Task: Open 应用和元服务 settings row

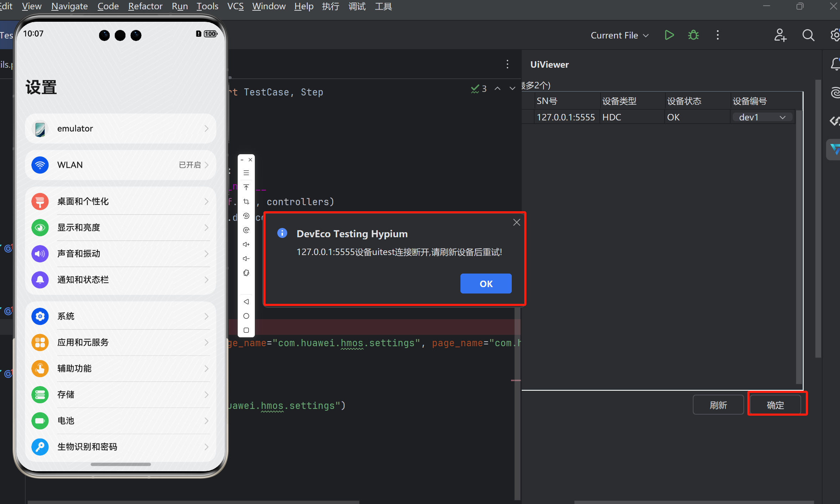Action: pyautogui.click(x=120, y=342)
